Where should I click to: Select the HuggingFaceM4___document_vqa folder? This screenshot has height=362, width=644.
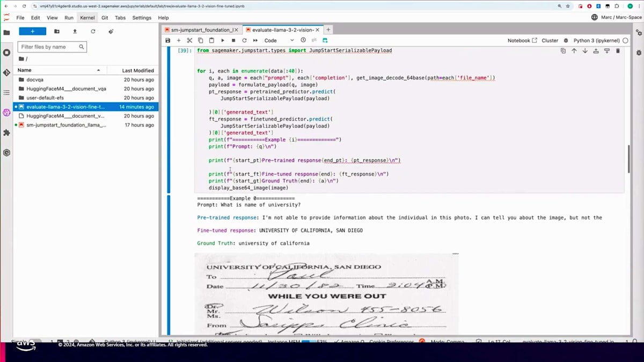[86, 88]
